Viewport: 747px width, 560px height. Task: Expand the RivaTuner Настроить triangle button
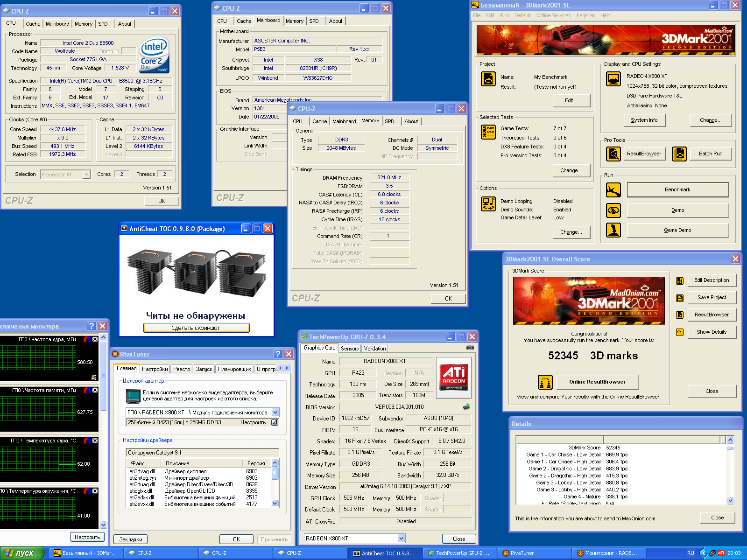(x=275, y=422)
